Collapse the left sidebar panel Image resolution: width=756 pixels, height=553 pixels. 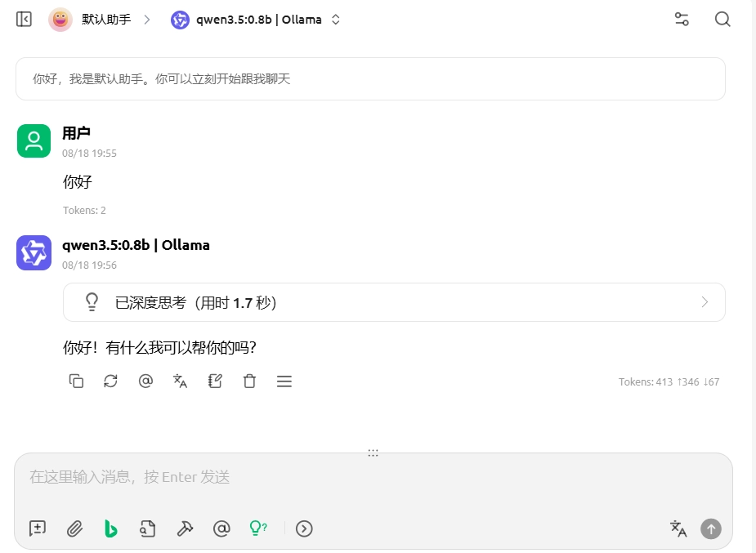[x=24, y=20]
